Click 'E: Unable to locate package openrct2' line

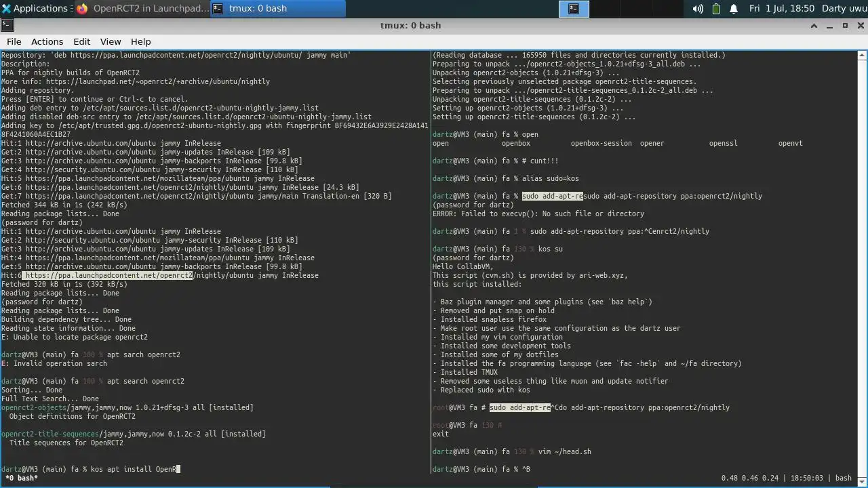(75, 337)
